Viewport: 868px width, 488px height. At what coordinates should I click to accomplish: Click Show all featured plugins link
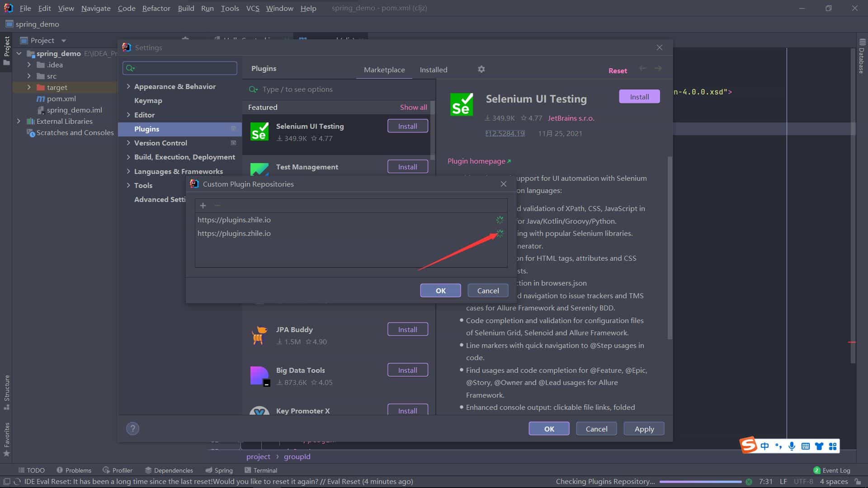pyautogui.click(x=413, y=107)
